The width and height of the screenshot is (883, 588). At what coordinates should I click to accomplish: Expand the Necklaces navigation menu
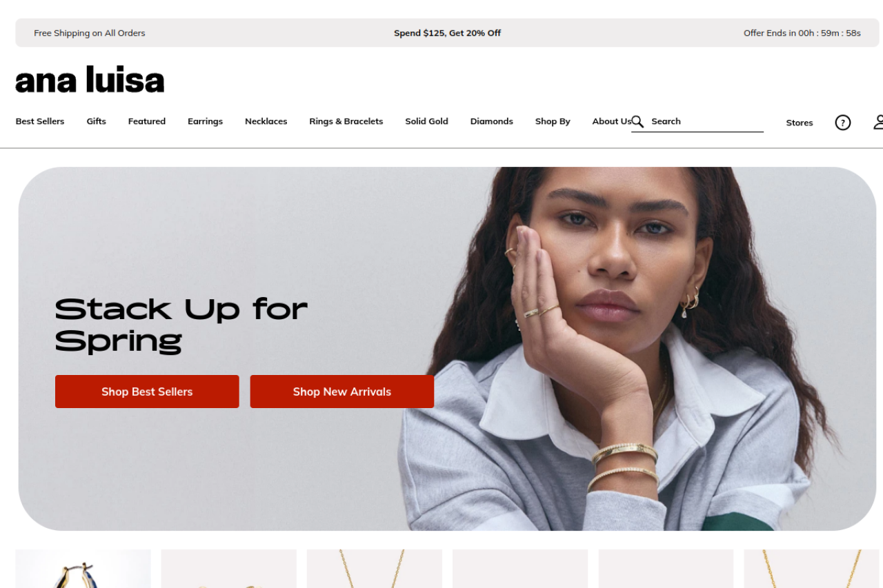[266, 121]
